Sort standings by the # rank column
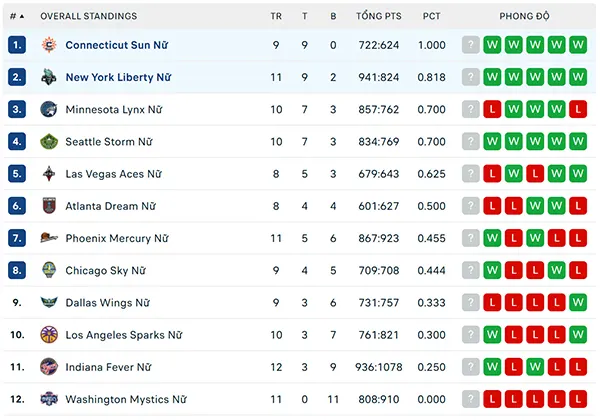 tap(17, 16)
